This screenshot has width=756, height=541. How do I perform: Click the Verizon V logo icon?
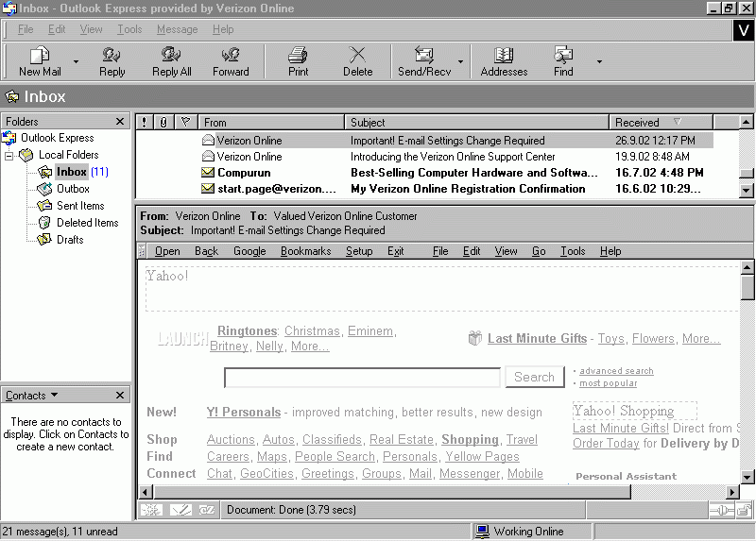click(x=743, y=30)
